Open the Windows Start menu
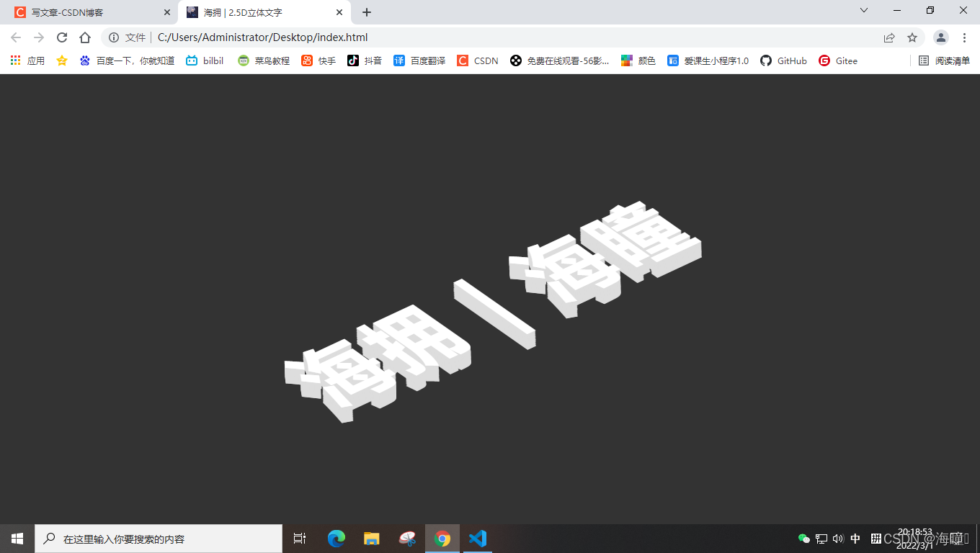 17,539
